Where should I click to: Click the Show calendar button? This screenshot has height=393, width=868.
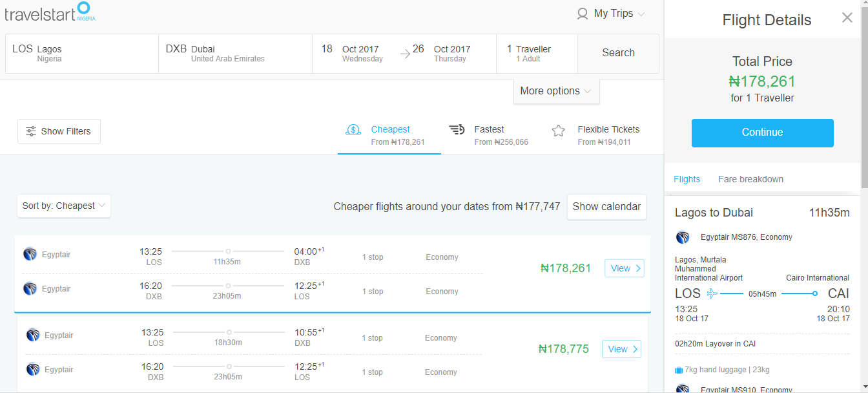click(x=606, y=207)
